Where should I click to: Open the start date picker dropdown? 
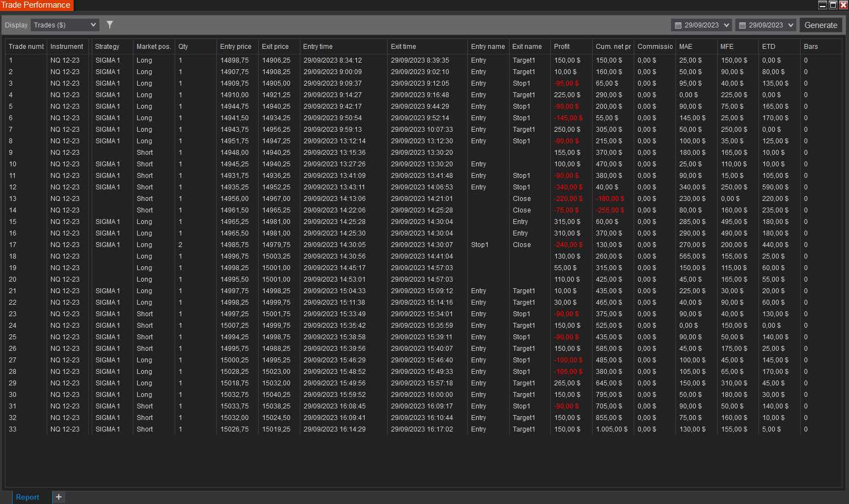(x=701, y=25)
